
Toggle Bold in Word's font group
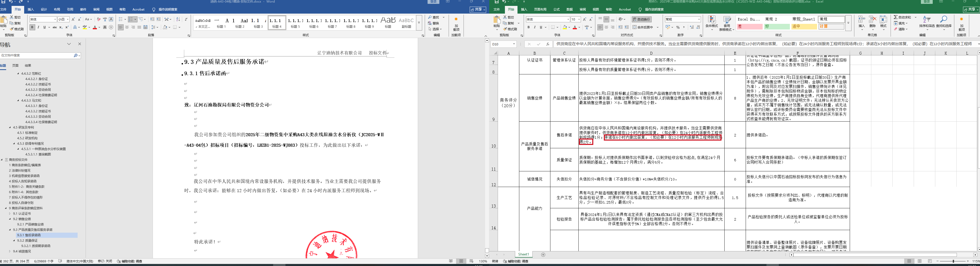pos(32,27)
